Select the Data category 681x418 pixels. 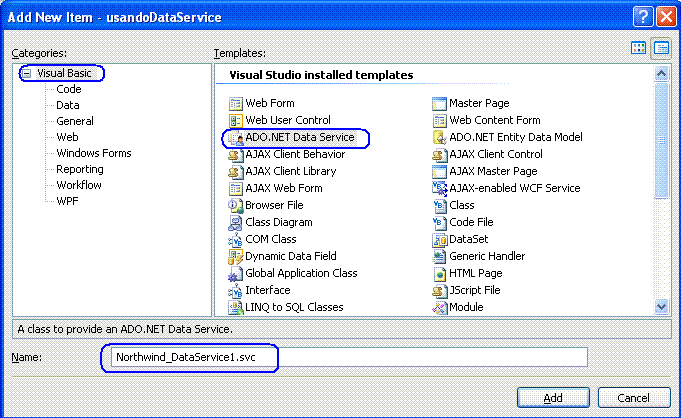(x=68, y=105)
